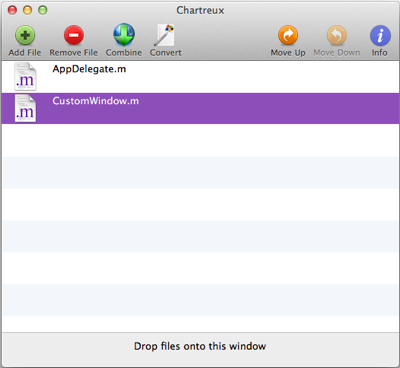Click the Drop files onto this window label

point(200,346)
